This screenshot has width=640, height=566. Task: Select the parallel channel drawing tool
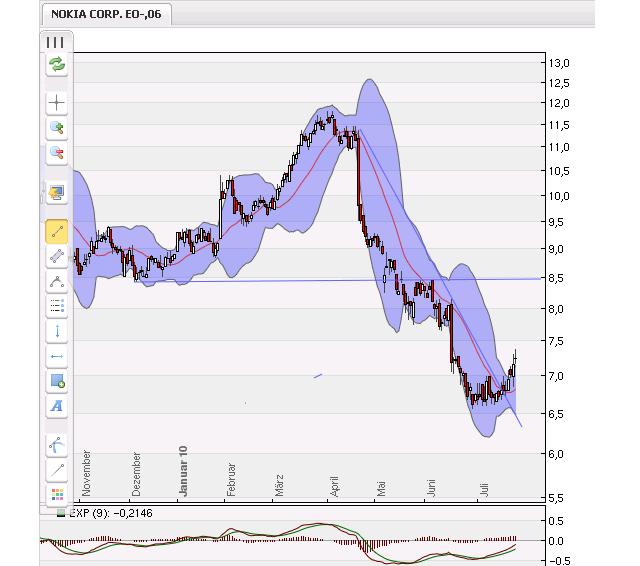click(57, 256)
